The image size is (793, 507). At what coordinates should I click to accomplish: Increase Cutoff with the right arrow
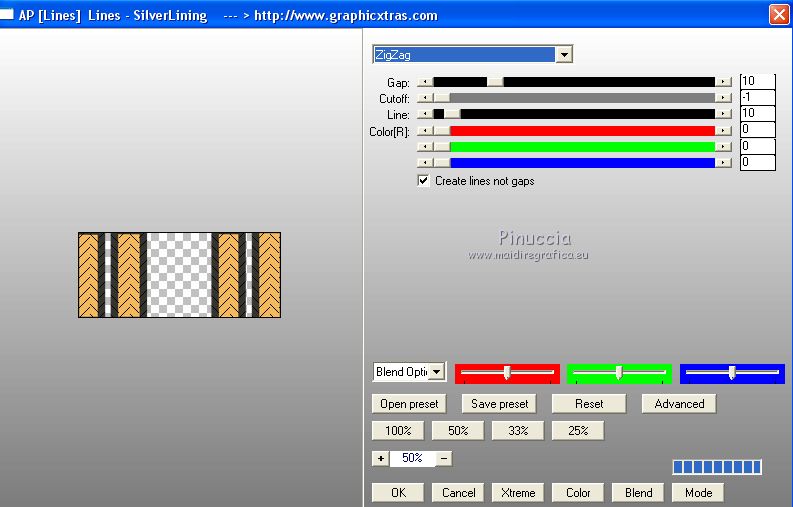click(x=723, y=98)
